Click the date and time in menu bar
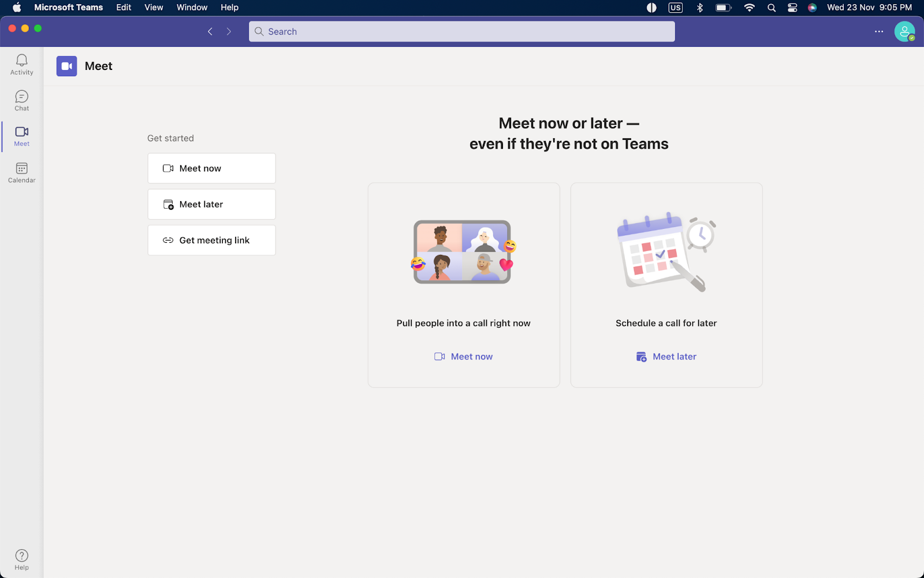The height and width of the screenshot is (578, 924). point(869,8)
